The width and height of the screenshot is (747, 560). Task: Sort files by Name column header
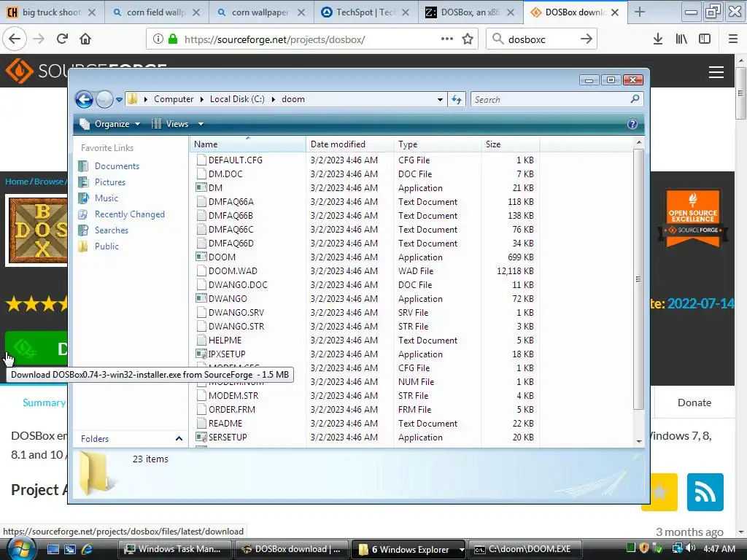click(x=247, y=144)
